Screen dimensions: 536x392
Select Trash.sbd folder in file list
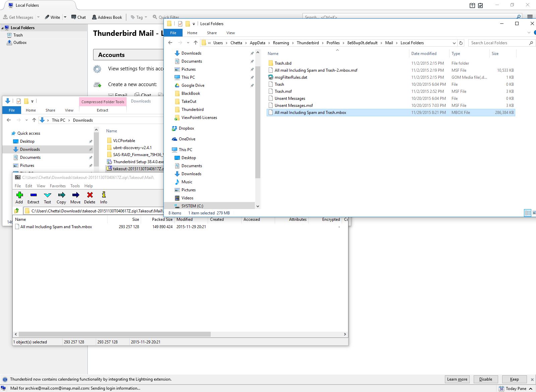tap(283, 63)
